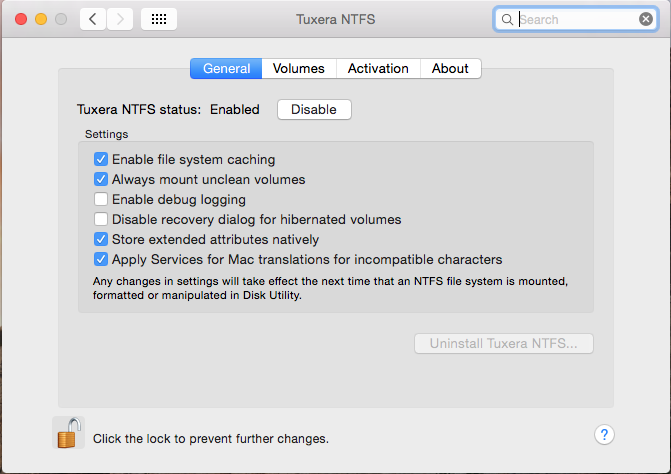The width and height of the screenshot is (671, 474).
Task: Close the window with the red button
Action: (21, 19)
